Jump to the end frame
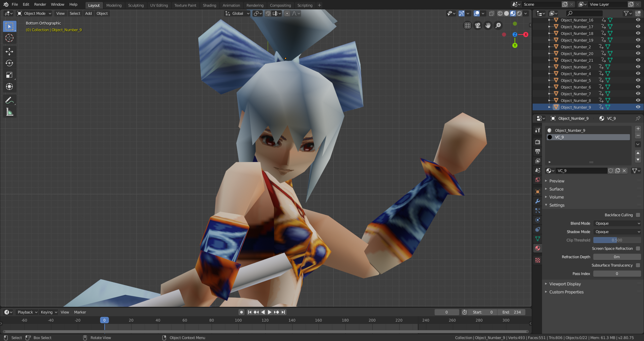The height and width of the screenshot is (341, 644). (x=283, y=312)
